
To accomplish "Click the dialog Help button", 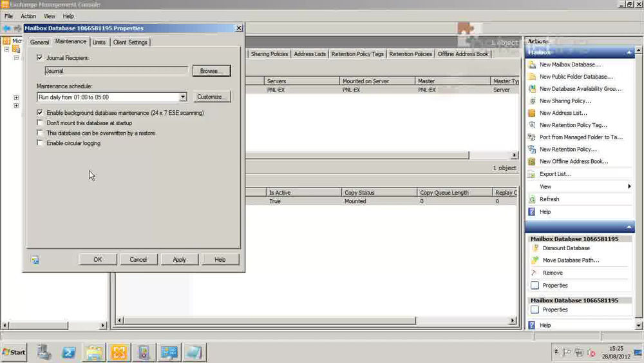I will [220, 259].
